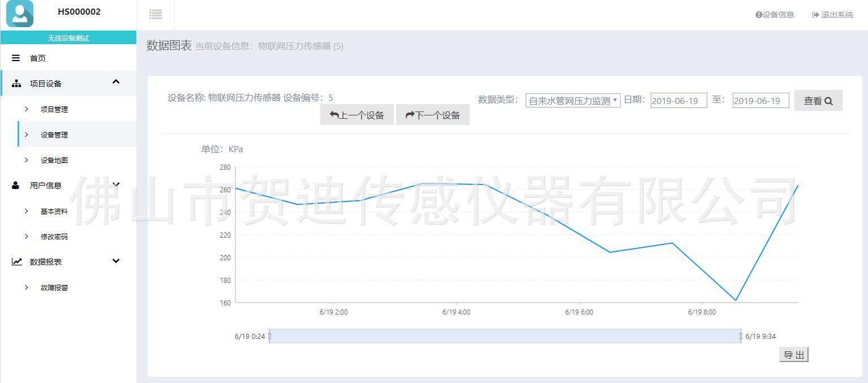Click the end date field showing 2019-06-19

point(760,100)
